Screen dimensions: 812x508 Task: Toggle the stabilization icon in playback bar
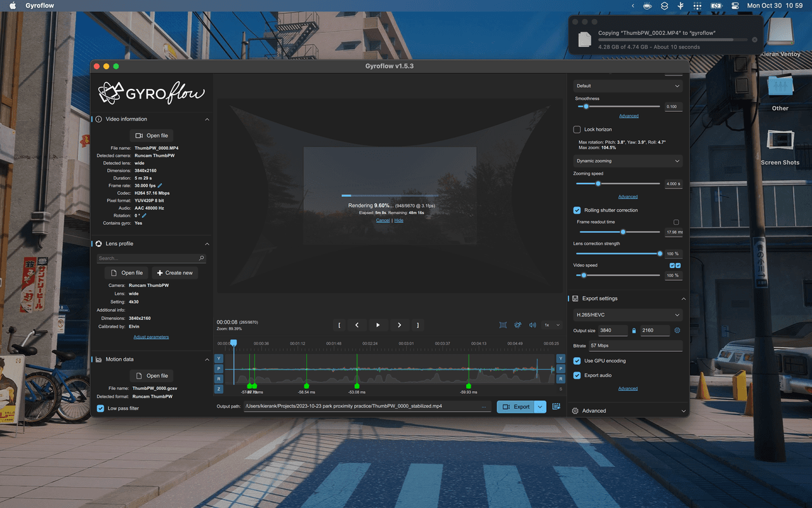coord(518,325)
